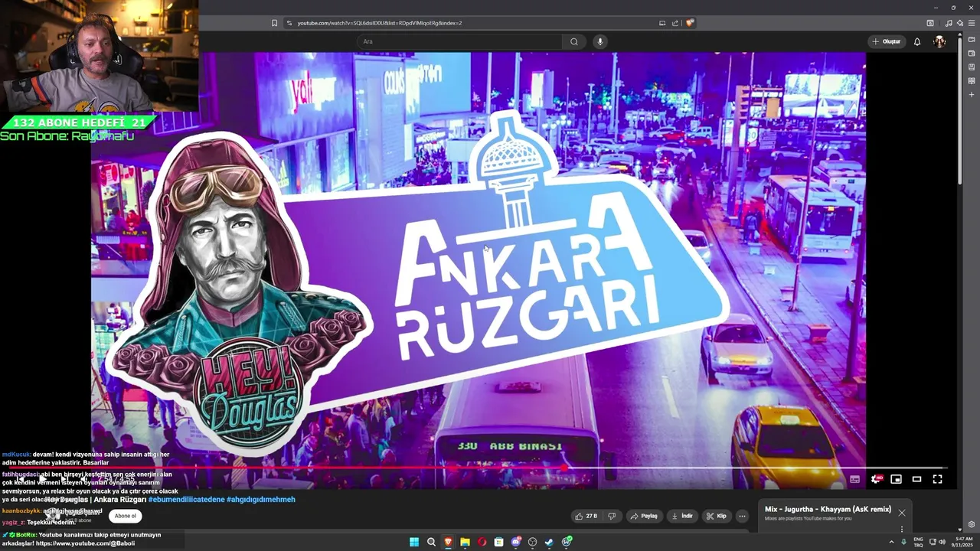Click the Oluştur create button

[x=887, y=41]
